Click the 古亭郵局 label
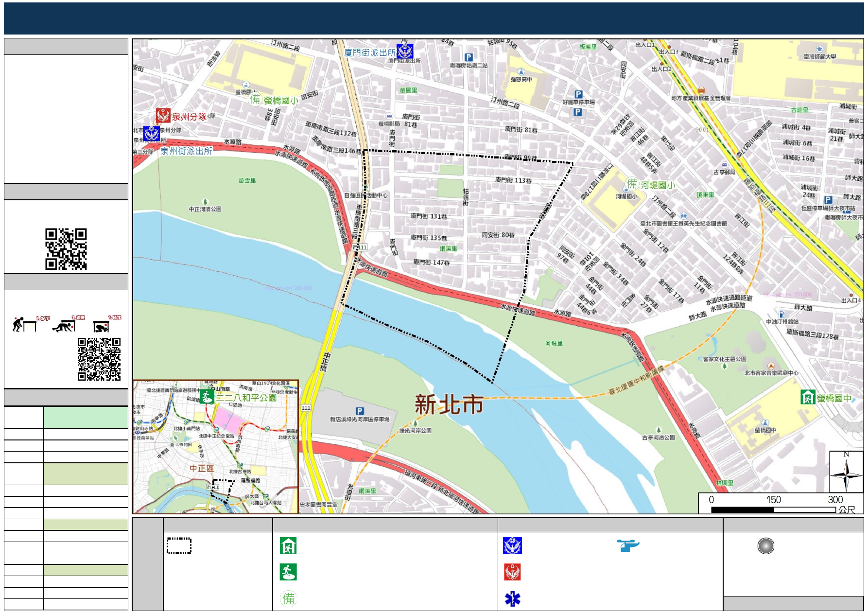Image resolution: width=868 pixels, height=614 pixels. pyautogui.click(x=724, y=172)
